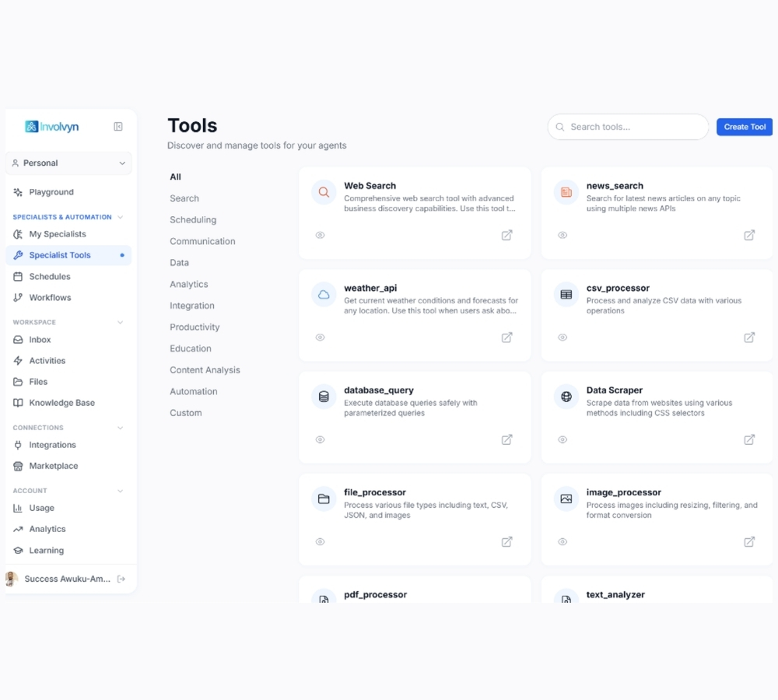
Task: Toggle eye icon on news_search card
Action: pyautogui.click(x=562, y=235)
